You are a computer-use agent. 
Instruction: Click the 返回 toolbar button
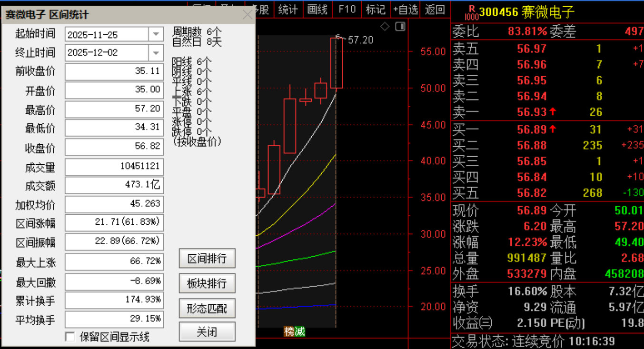point(435,9)
